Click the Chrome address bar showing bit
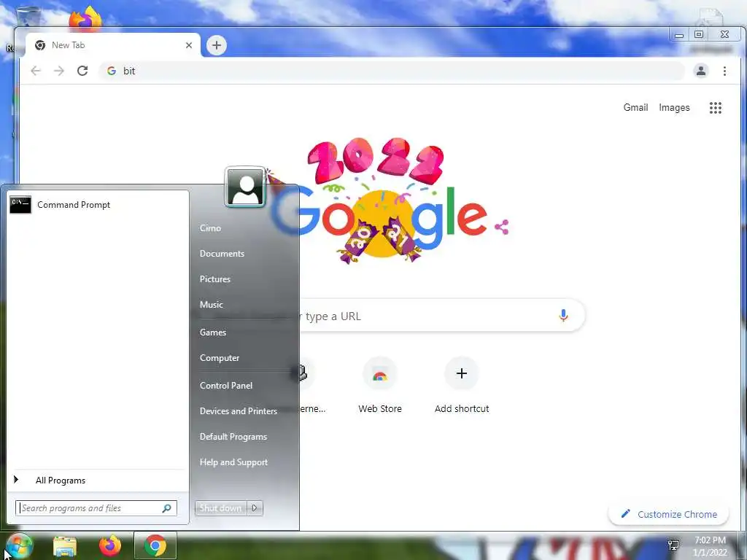The image size is (747, 560). [x=391, y=71]
